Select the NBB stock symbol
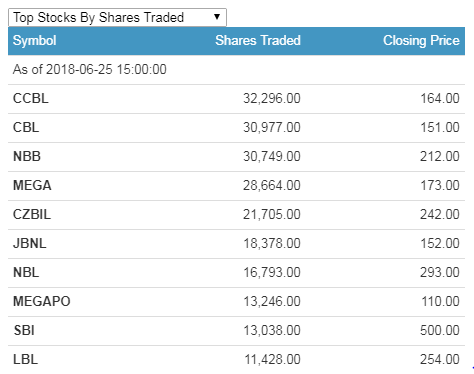The image size is (474, 374). (27, 156)
